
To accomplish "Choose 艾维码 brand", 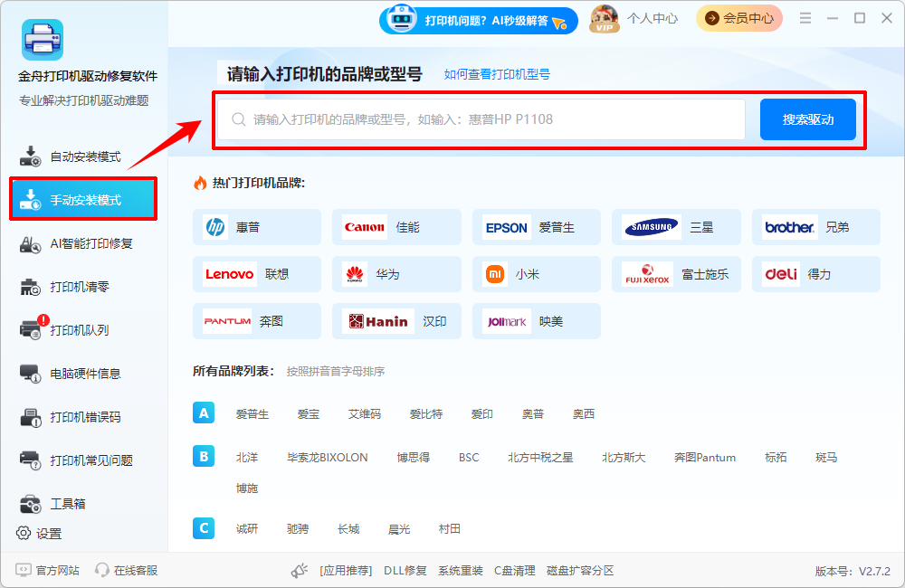I will [x=364, y=413].
